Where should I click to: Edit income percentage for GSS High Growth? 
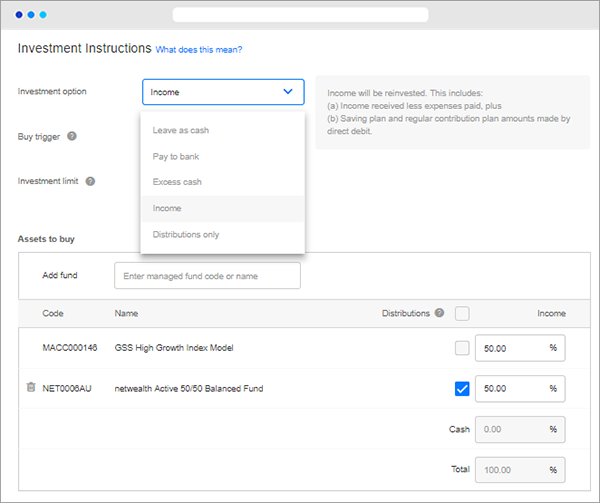(511, 348)
